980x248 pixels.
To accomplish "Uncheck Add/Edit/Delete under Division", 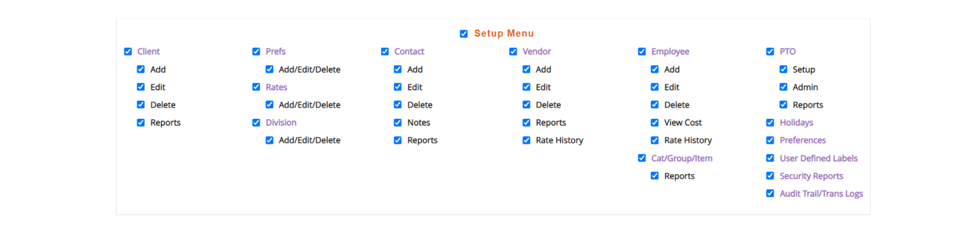I will pos(270,140).
